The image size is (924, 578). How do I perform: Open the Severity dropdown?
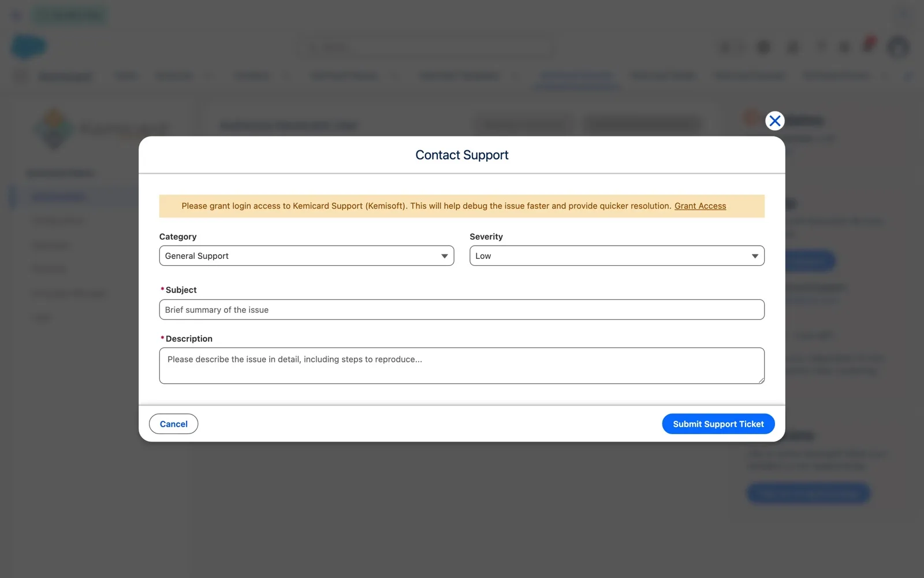(x=617, y=256)
